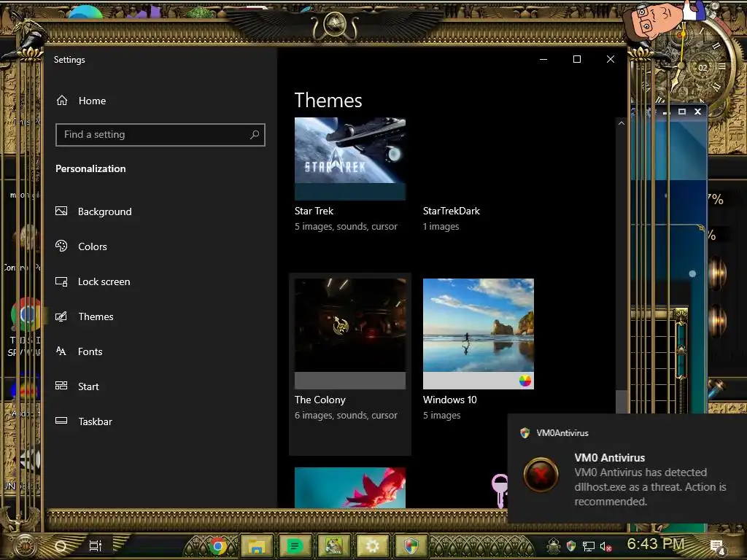Image resolution: width=747 pixels, height=560 pixels.
Task: Maximize the blue window behind Settings
Action: (682, 112)
